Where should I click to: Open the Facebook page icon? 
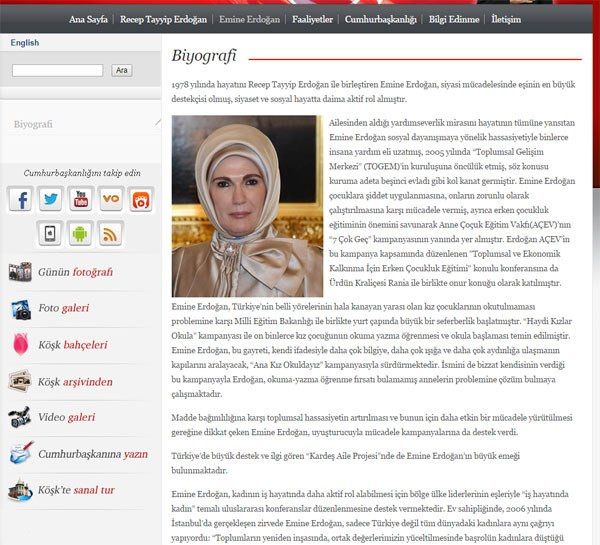(21, 199)
